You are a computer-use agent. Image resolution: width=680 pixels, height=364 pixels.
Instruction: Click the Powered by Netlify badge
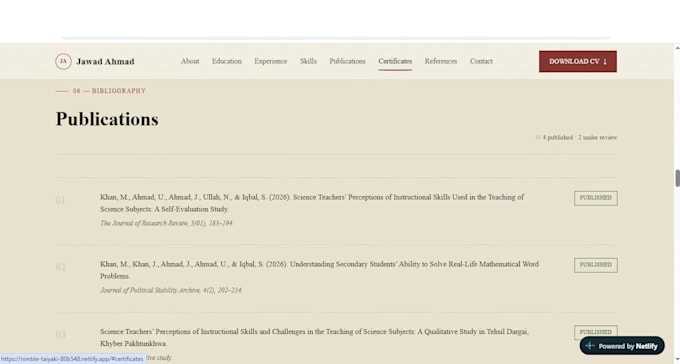(x=622, y=346)
